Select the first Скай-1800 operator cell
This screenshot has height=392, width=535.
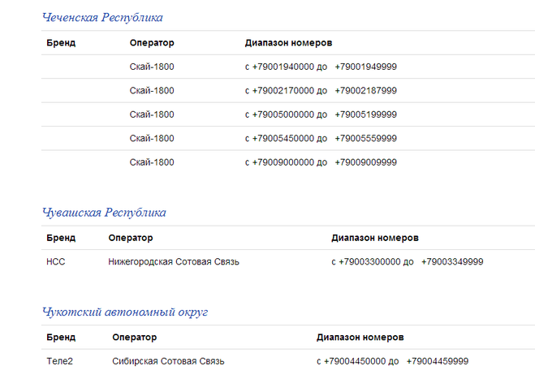pos(152,67)
